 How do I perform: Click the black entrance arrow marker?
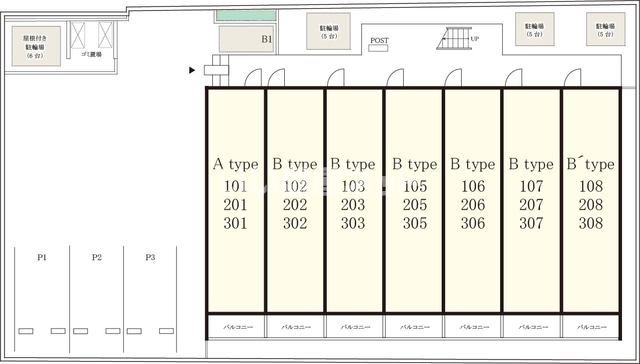click(x=192, y=70)
